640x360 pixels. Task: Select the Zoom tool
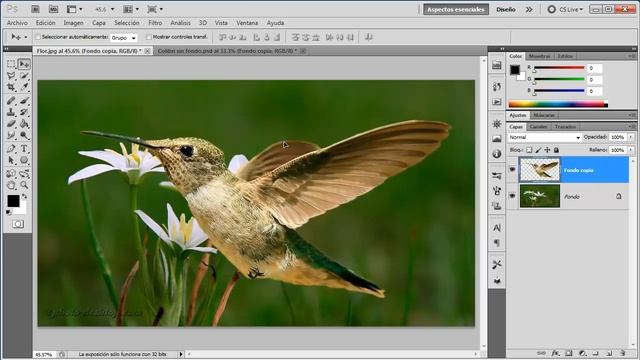click(24, 185)
